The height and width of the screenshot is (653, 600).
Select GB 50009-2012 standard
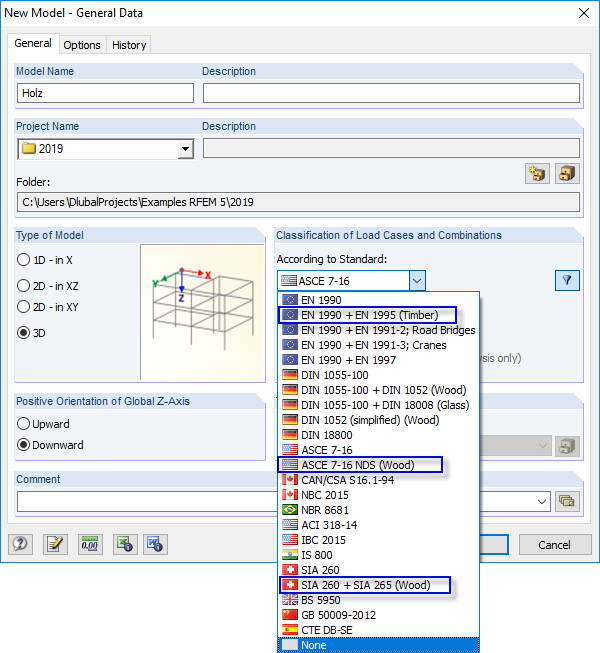click(378, 615)
